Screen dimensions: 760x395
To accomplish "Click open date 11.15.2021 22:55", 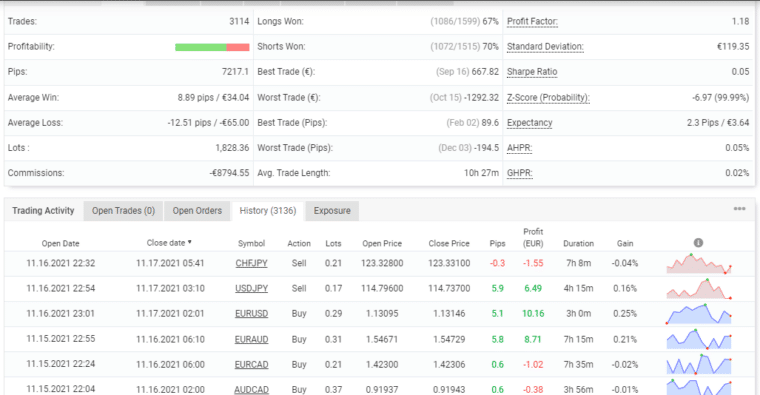I will pyautogui.click(x=61, y=339).
